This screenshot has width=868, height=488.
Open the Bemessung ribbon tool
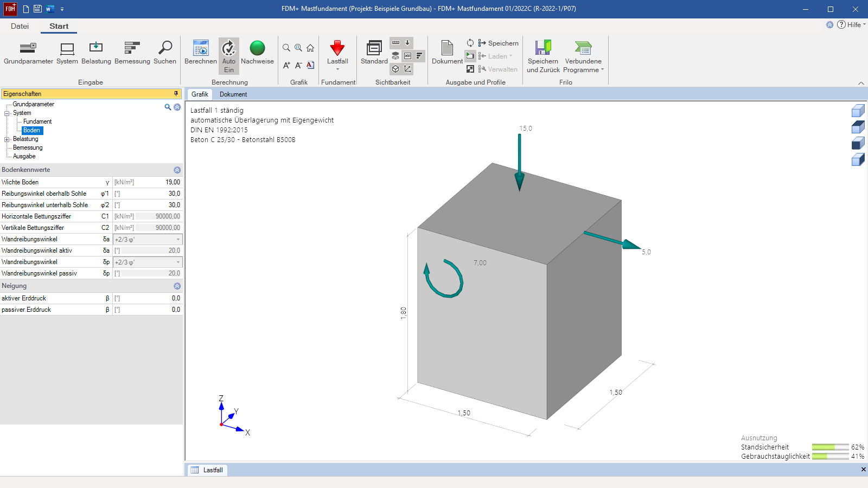click(132, 53)
